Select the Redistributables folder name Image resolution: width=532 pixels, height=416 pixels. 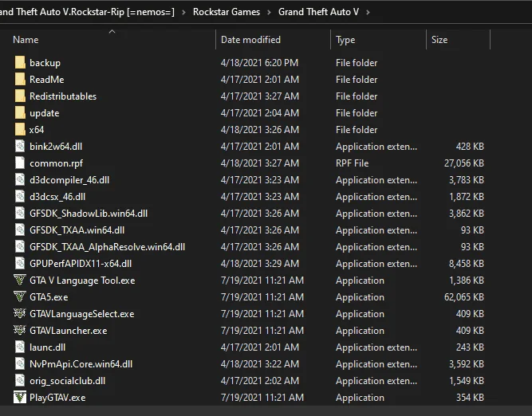point(63,96)
